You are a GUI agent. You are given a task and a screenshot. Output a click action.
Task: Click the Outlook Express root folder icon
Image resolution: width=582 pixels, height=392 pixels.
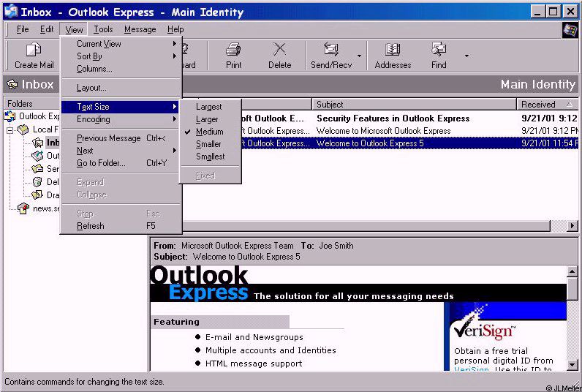pyautogui.click(x=10, y=116)
